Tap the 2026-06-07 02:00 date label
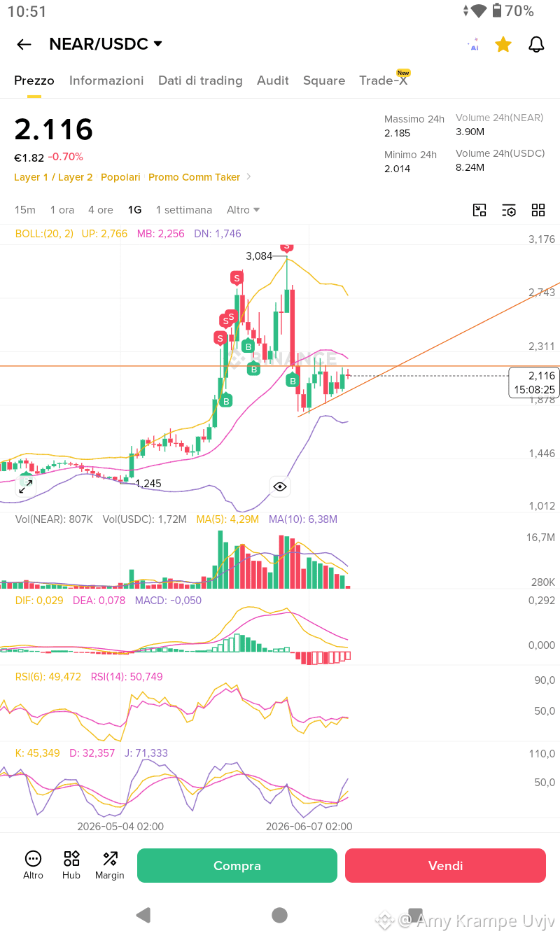Viewport: 560px width, 938px height. pyautogui.click(x=309, y=826)
